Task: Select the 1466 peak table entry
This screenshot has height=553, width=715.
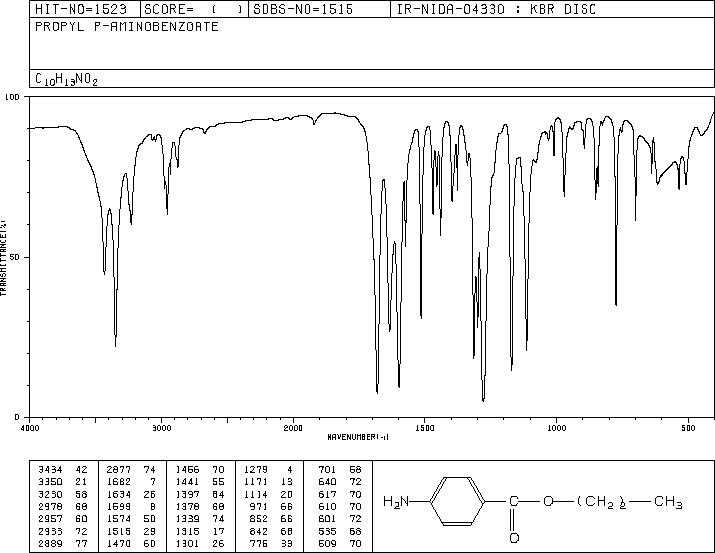Action: (200, 470)
